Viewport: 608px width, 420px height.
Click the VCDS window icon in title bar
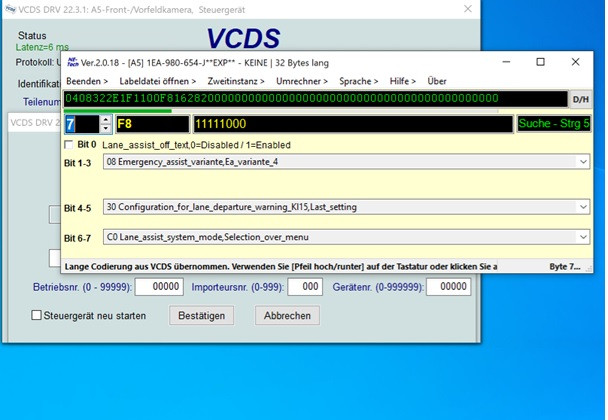[11, 9]
